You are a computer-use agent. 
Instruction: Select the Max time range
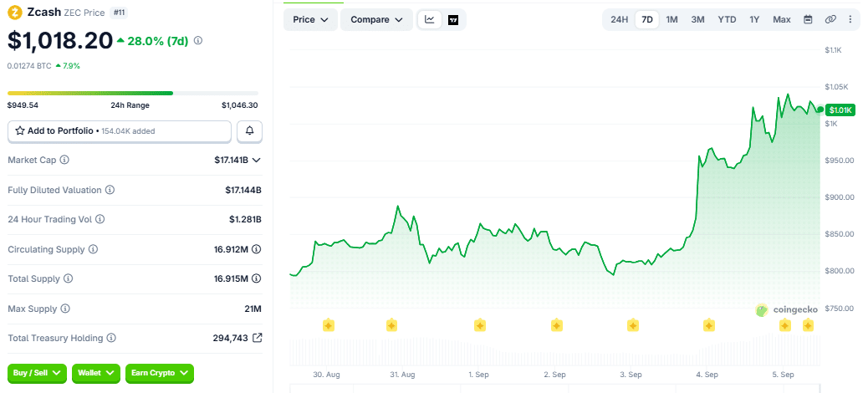782,19
